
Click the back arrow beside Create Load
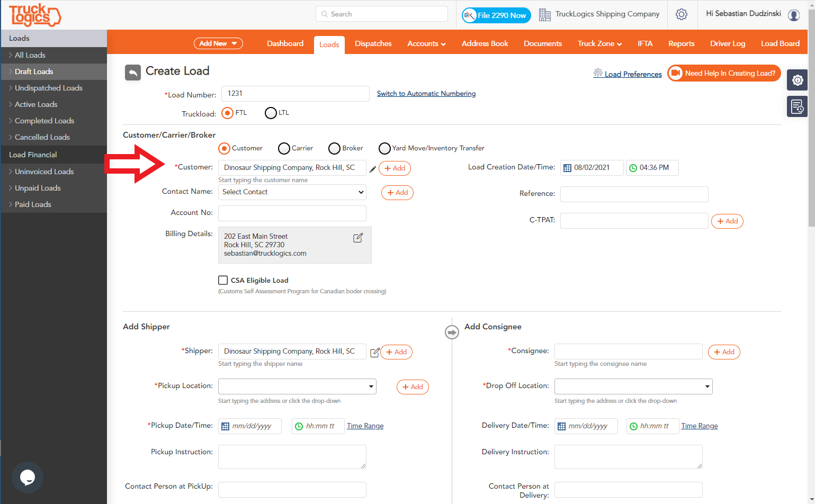[133, 72]
